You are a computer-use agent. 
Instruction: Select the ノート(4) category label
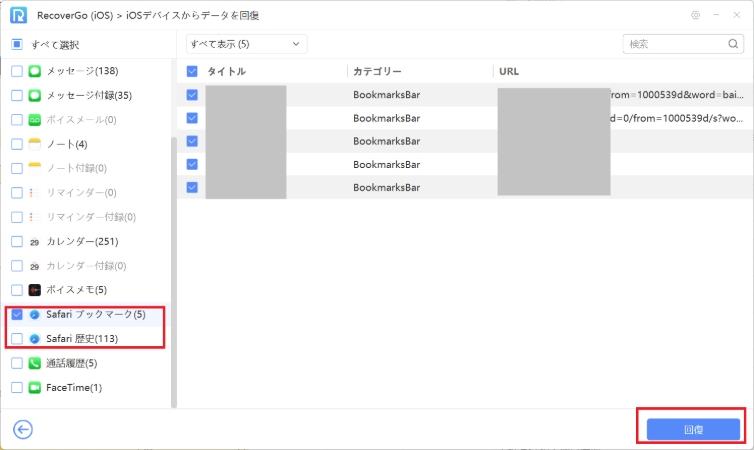67,144
